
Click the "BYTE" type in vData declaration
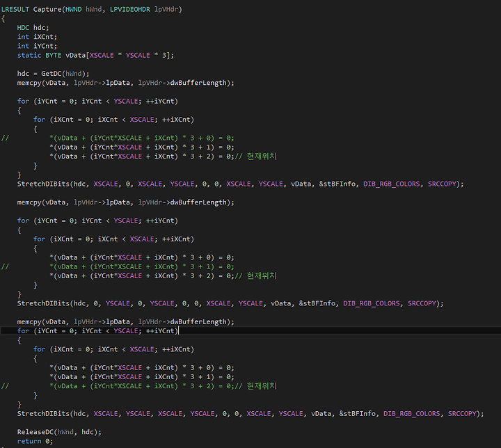53,55
